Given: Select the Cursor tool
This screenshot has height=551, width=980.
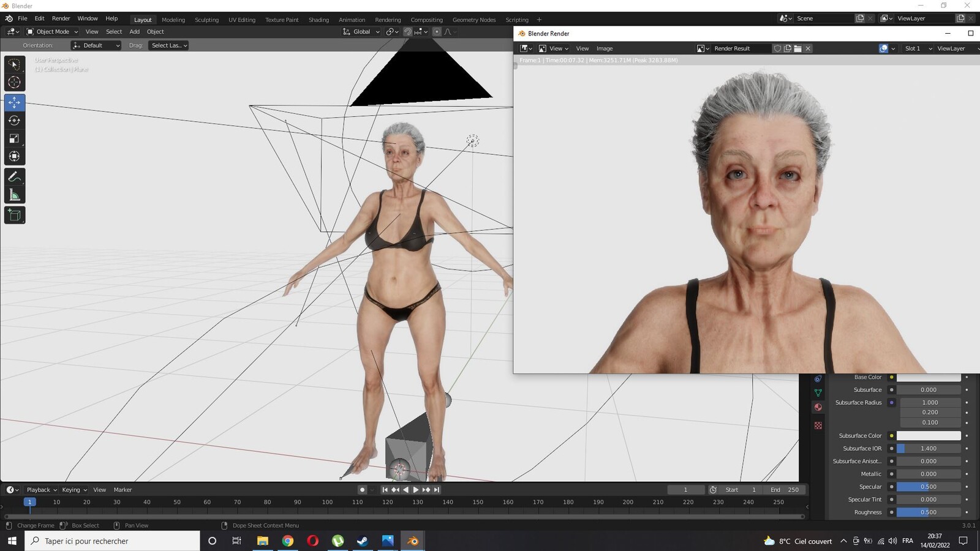Looking at the screenshot, I should click(x=14, y=82).
